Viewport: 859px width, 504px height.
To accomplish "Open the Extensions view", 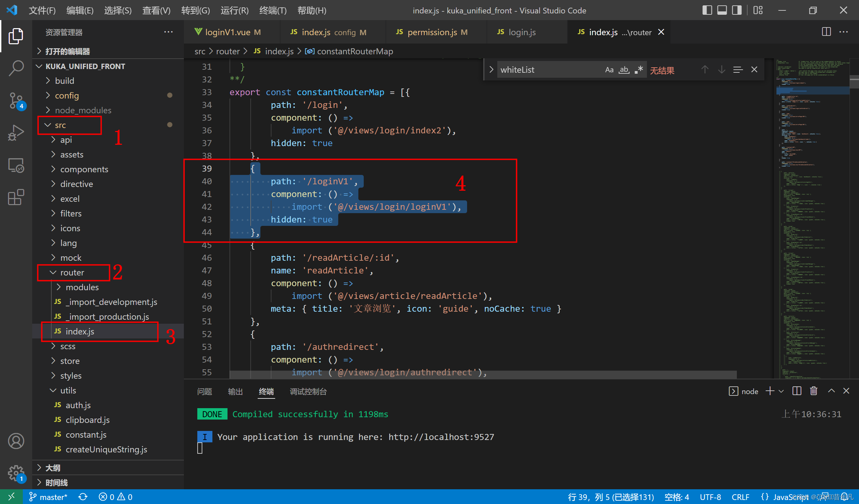I will (x=16, y=197).
